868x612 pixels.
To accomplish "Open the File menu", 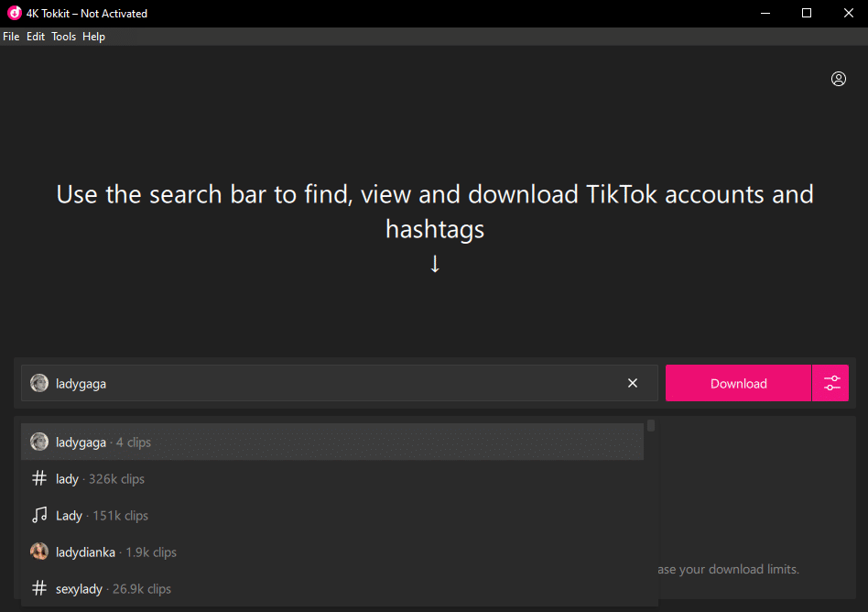I will tap(11, 37).
